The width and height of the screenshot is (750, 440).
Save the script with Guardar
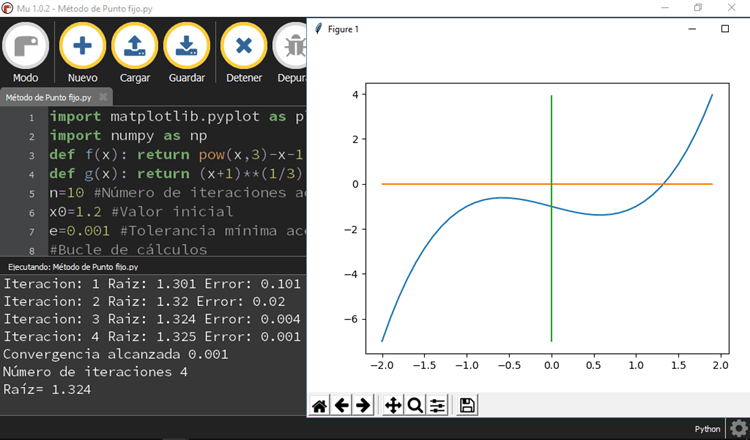187,52
